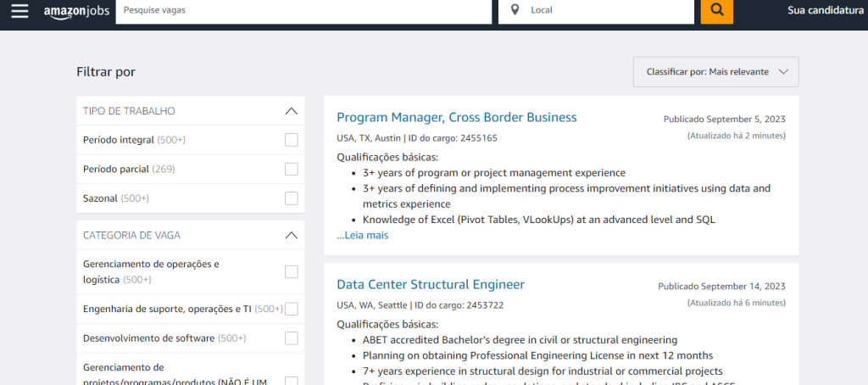Screen dimensions: 868x385
Task: Click '(Atualizado há 2 minutes)' text
Action: coord(737,135)
